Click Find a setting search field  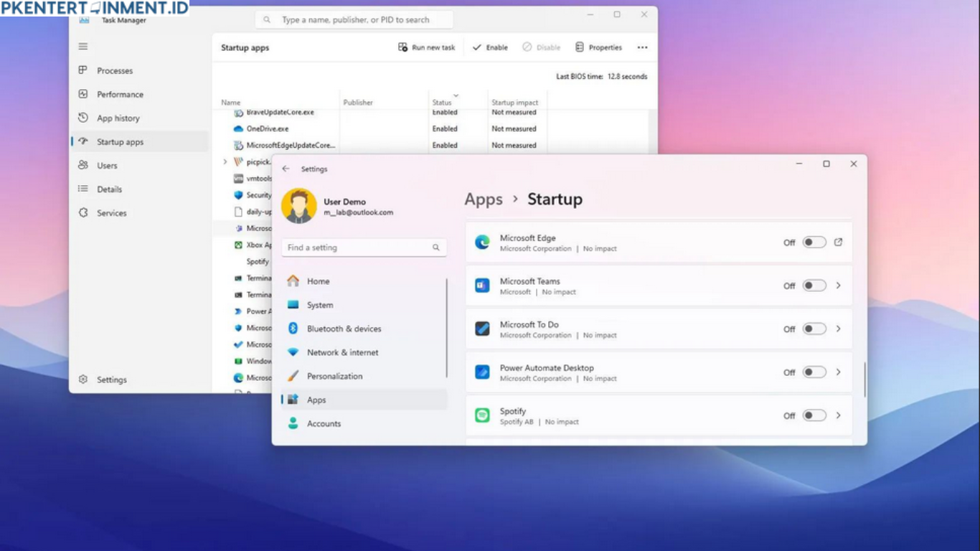364,248
